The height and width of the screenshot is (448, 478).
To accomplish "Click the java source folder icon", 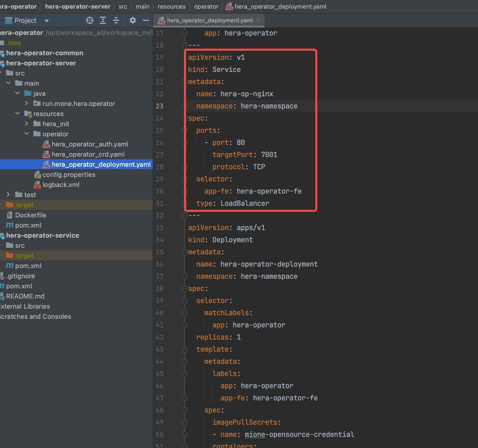I will pyautogui.click(x=28, y=93).
